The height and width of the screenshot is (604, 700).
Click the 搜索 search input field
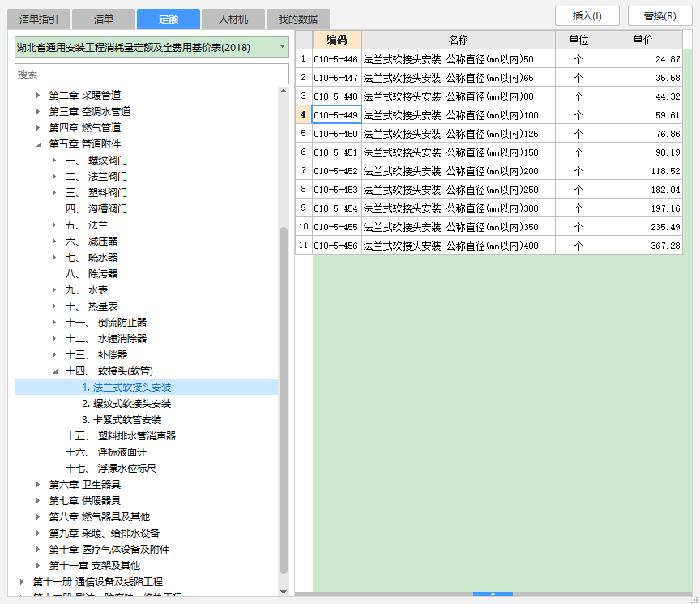[152, 74]
